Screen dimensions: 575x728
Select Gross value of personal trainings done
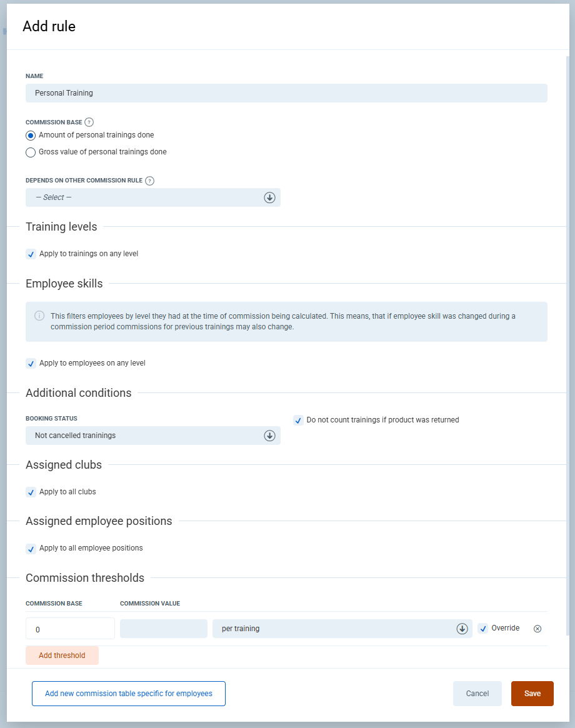tap(31, 152)
